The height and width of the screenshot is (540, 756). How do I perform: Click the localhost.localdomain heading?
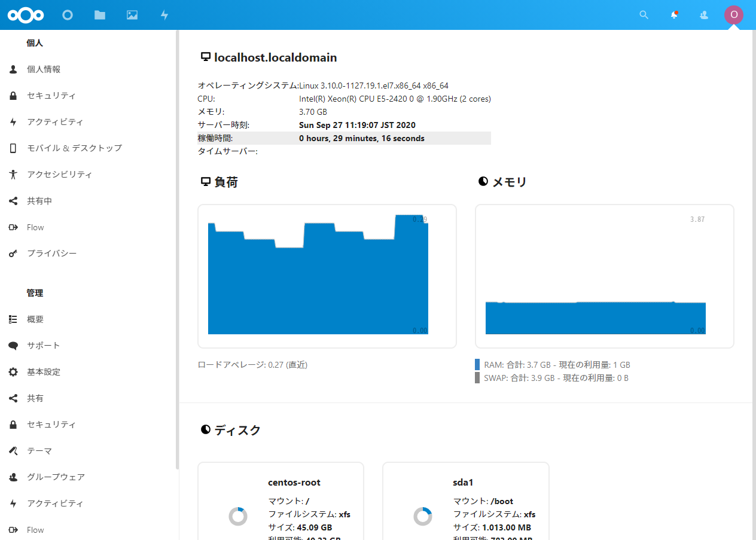tap(276, 58)
